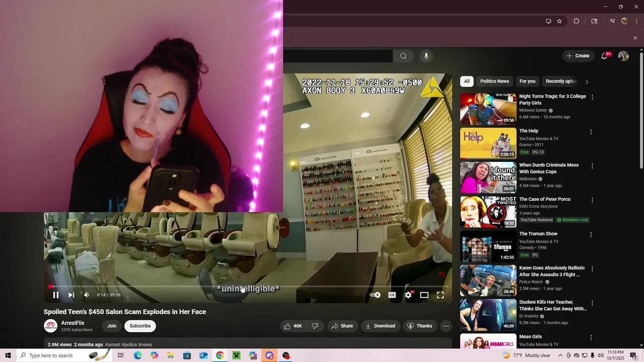644x362 pixels.
Task: Share the video
Action: point(342,326)
